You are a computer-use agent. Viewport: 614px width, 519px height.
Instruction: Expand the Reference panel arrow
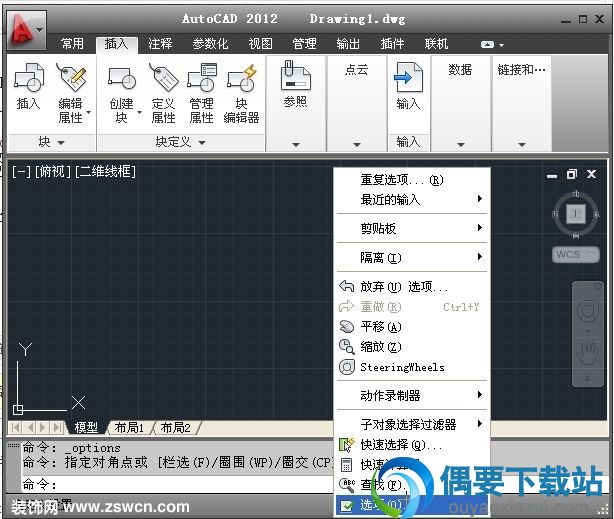(x=296, y=145)
